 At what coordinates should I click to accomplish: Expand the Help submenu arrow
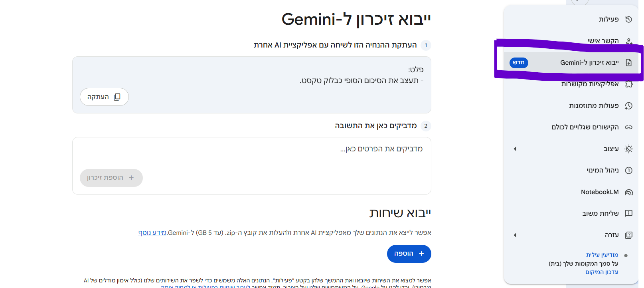515,235
